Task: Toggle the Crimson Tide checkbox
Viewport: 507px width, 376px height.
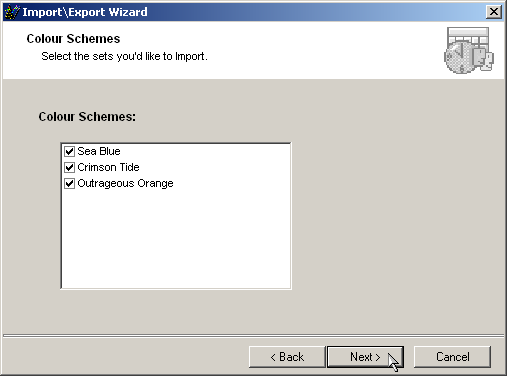Action: coord(69,167)
